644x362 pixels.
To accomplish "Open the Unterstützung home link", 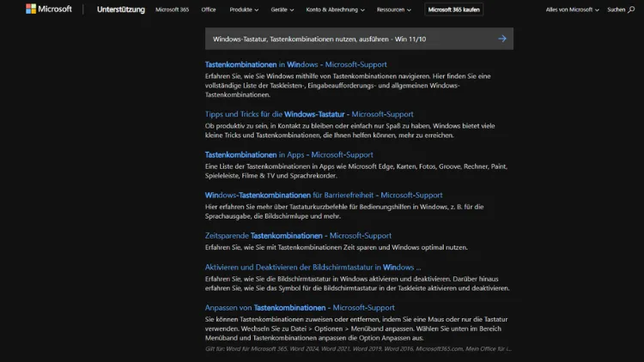I will tap(121, 9).
